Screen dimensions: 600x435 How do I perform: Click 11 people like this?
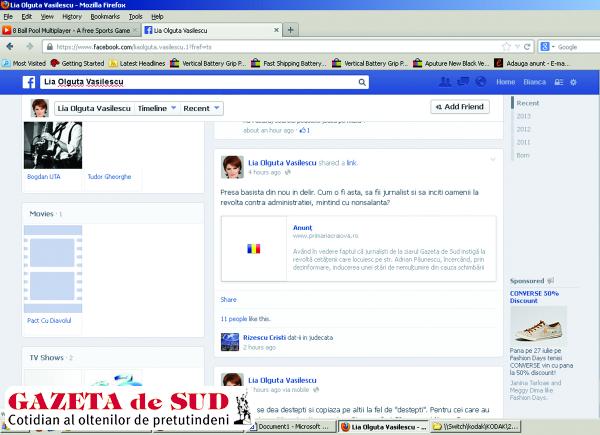point(245,319)
